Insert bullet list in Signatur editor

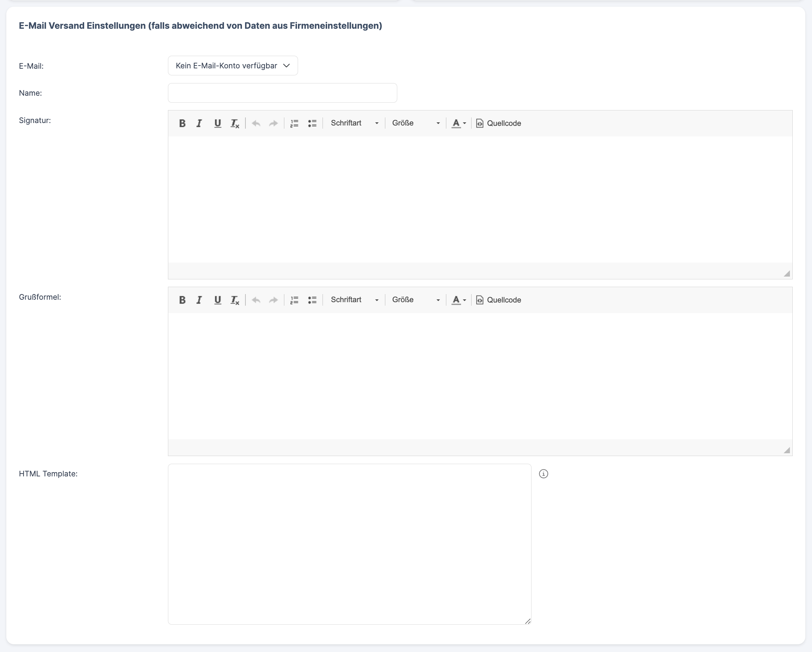(x=312, y=123)
